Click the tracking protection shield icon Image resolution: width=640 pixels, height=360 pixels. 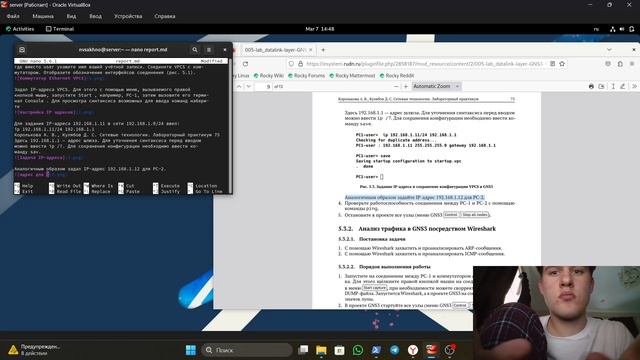pos(291,64)
